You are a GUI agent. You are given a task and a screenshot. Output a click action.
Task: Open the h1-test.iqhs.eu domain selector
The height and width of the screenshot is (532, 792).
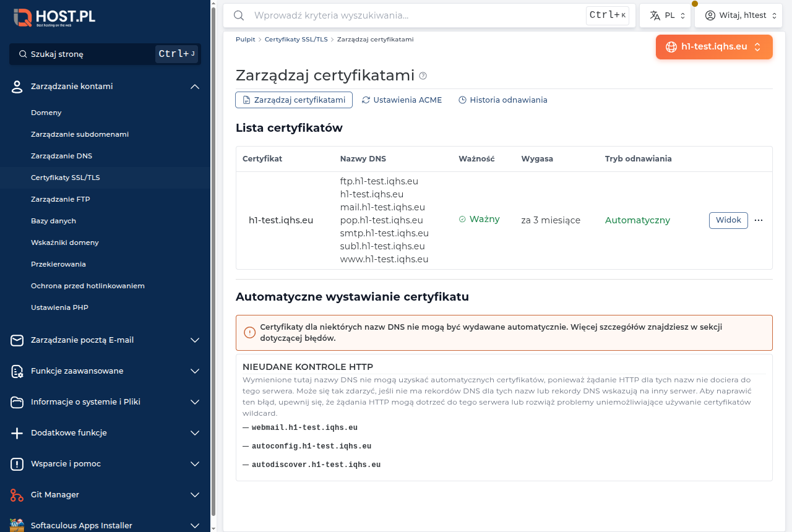coord(714,47)
